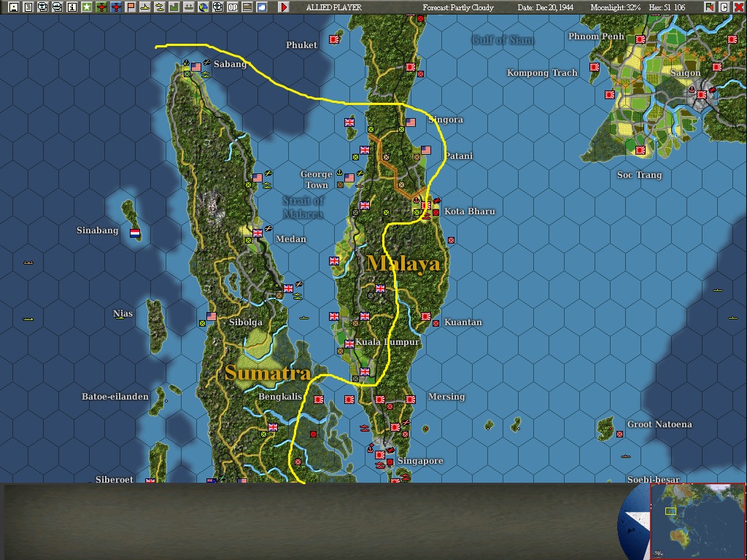This screenshot has height=560, width=747.
Task: Click the 'Bengkalis' map label
Action: (x=280, y=397)
